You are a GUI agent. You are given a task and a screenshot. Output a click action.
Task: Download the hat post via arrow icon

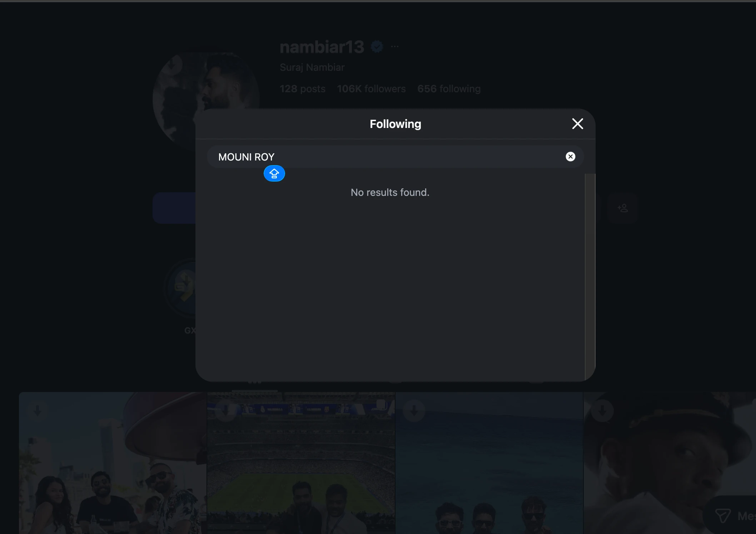[602, 411]
